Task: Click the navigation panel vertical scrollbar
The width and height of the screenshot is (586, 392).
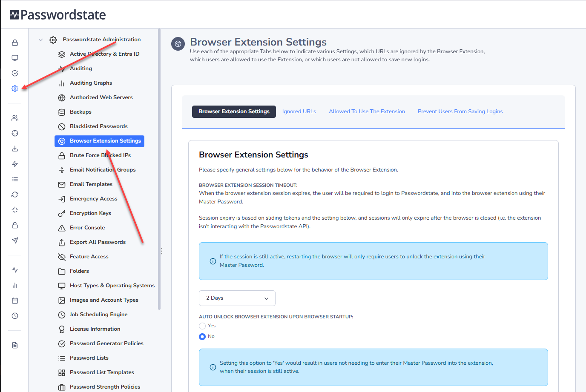Action: pos(159,169)
